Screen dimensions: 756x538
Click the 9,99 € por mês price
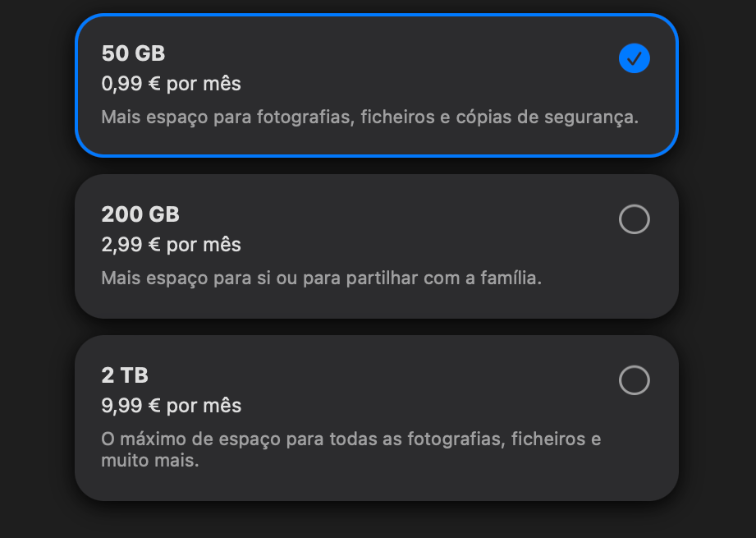[171, 406]
